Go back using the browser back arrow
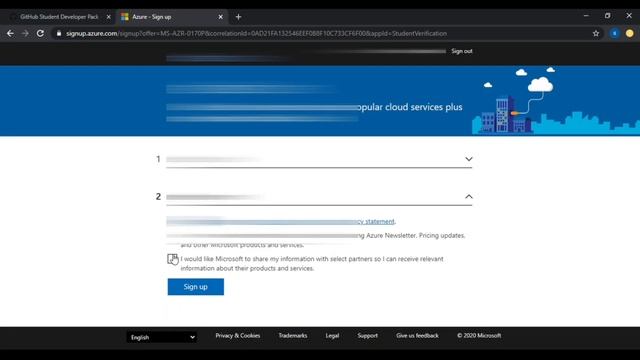Screen dimensions: 640x360 coord(10,33)
